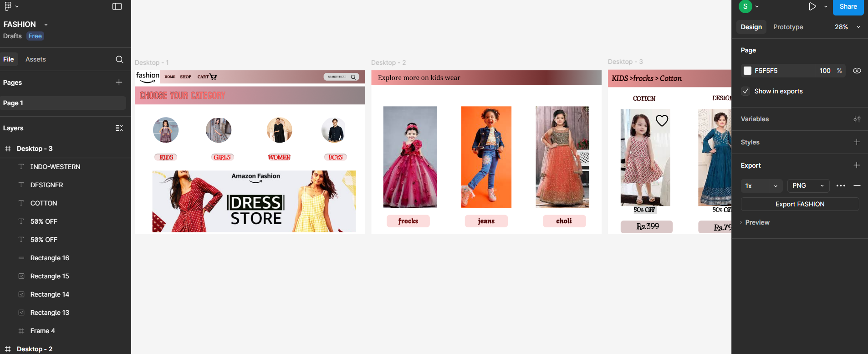This screenshot has height=354, width=868.
Task: Collapse all layers icon
Action: tap(119, 128)
